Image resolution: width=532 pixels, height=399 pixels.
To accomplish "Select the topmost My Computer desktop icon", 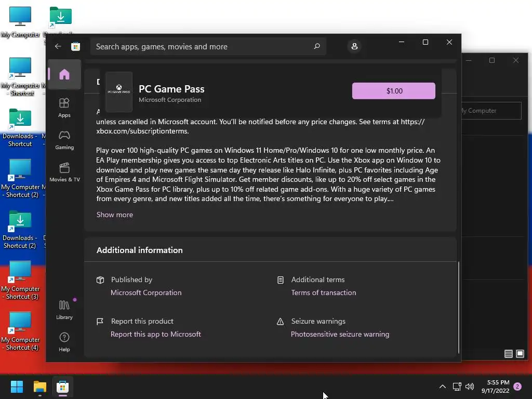I will pos(20,22).
